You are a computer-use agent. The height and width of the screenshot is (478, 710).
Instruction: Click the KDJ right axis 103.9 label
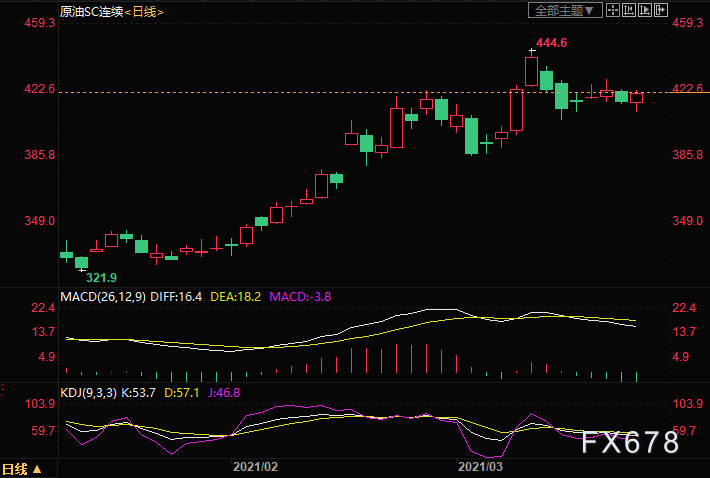(x=687, y=404)
